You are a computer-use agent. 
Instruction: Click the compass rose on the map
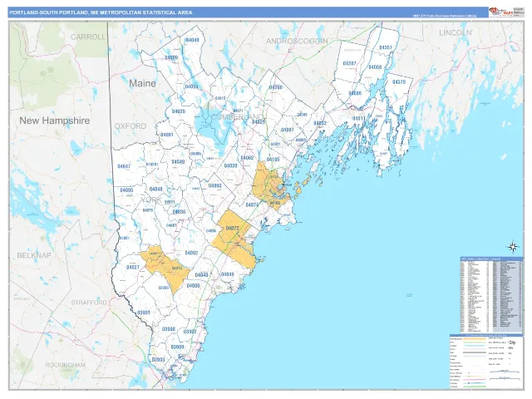tap(513, 247)
